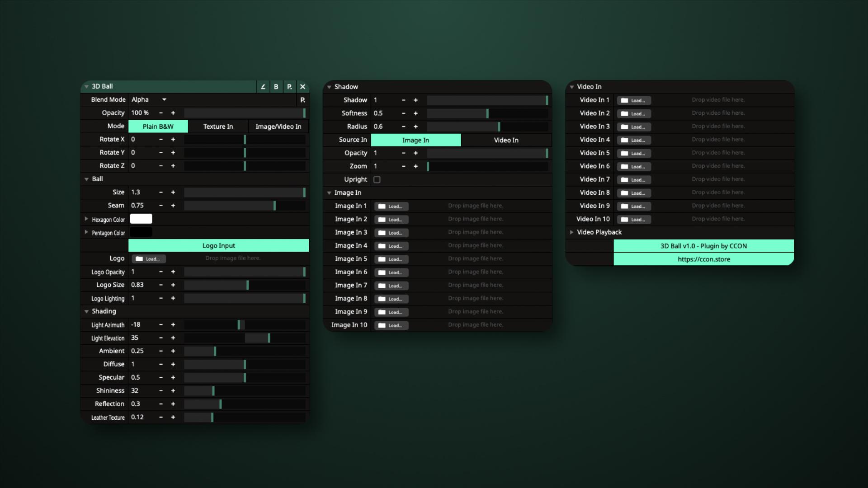Click the Logo Input button
The image size is (868, 488).
[x=219, y=246]
